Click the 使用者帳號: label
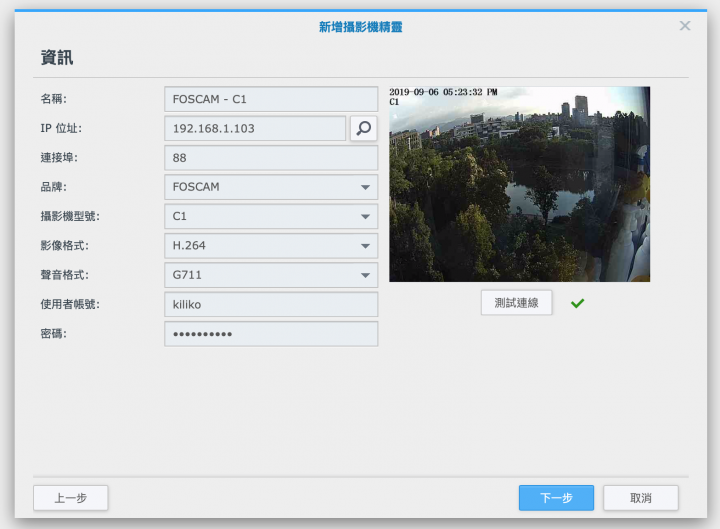This screenshot has width=720, height=529. [x=70, y=304]
